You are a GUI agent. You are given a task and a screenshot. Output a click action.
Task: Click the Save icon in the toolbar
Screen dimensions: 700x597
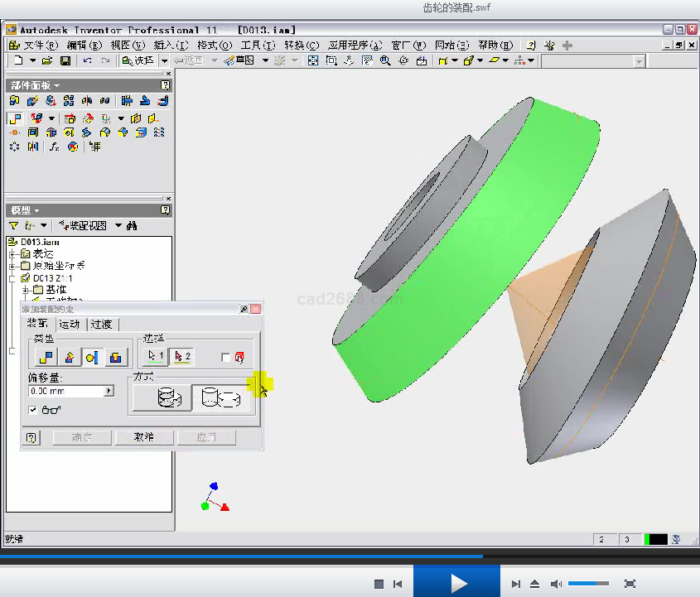65,60
